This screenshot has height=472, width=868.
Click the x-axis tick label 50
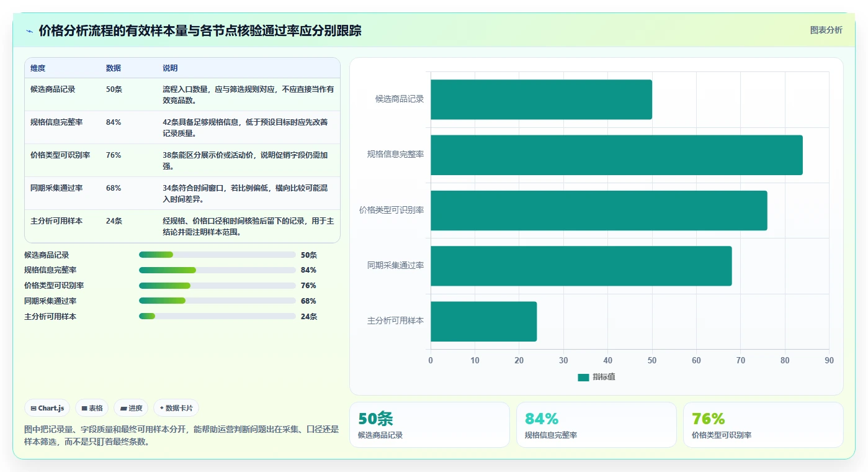652,360
